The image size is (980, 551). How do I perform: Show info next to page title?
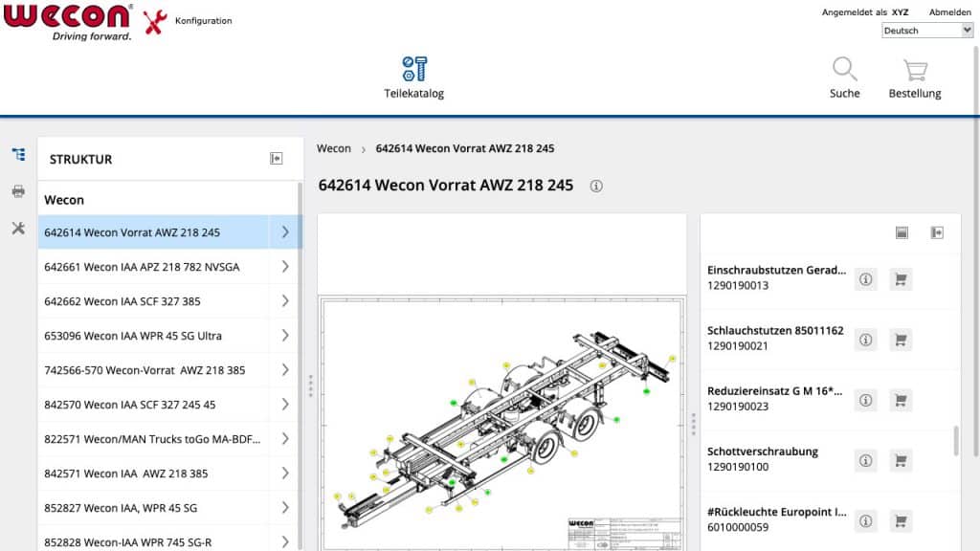[x=596, y=186]
